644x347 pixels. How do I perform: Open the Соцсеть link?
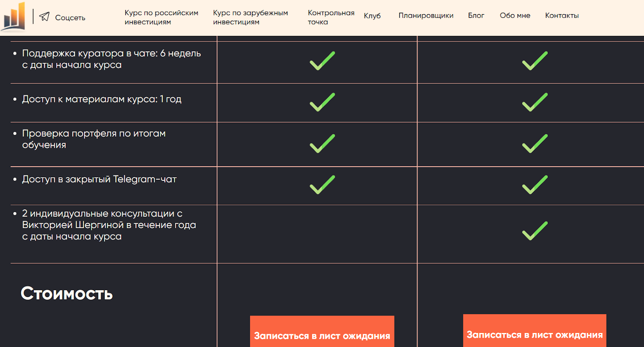pos(70,18)
